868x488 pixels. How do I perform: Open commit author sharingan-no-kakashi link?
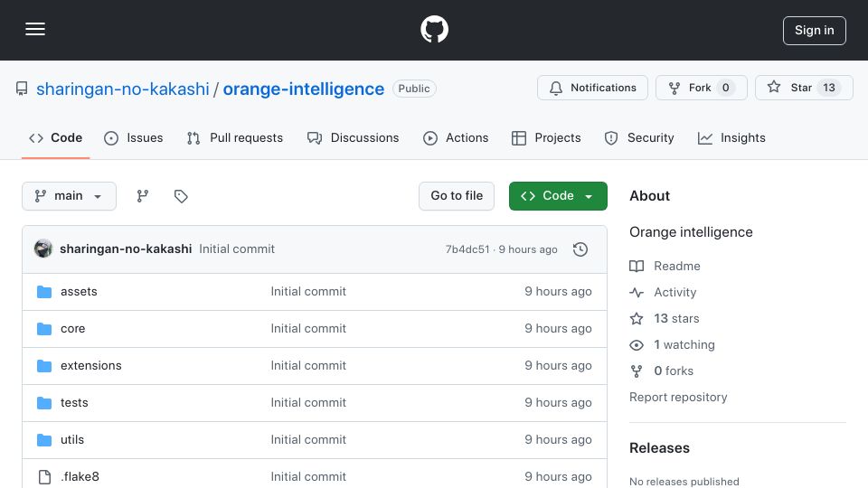coord(126,249)
